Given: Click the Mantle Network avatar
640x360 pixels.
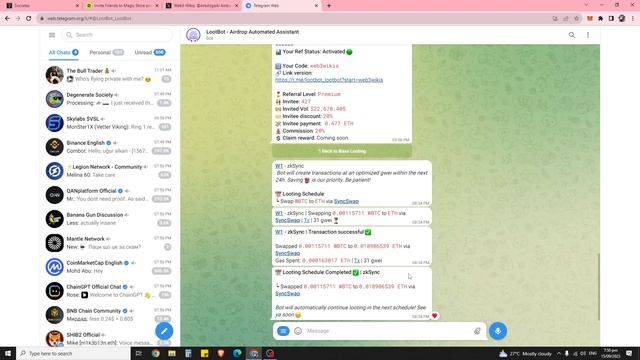Looking at the screenshot, I should tap(55, 243).
